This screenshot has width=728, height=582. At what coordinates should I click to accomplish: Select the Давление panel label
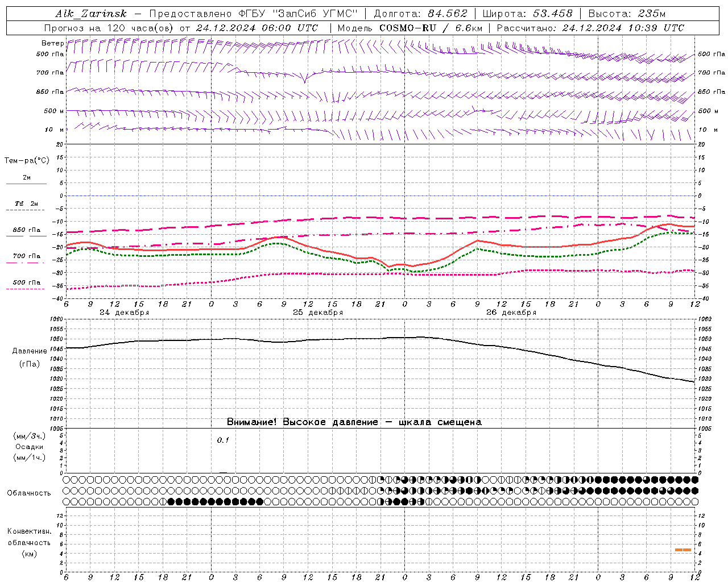[30, 351]
